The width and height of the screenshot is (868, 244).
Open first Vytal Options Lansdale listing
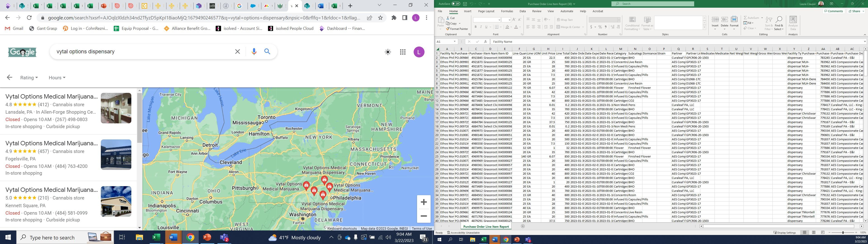point(52,97)
